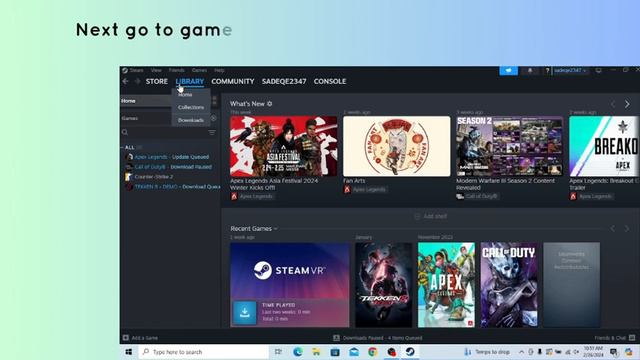Open Modern Warfare III Season 2 news card

click(509, 146)
